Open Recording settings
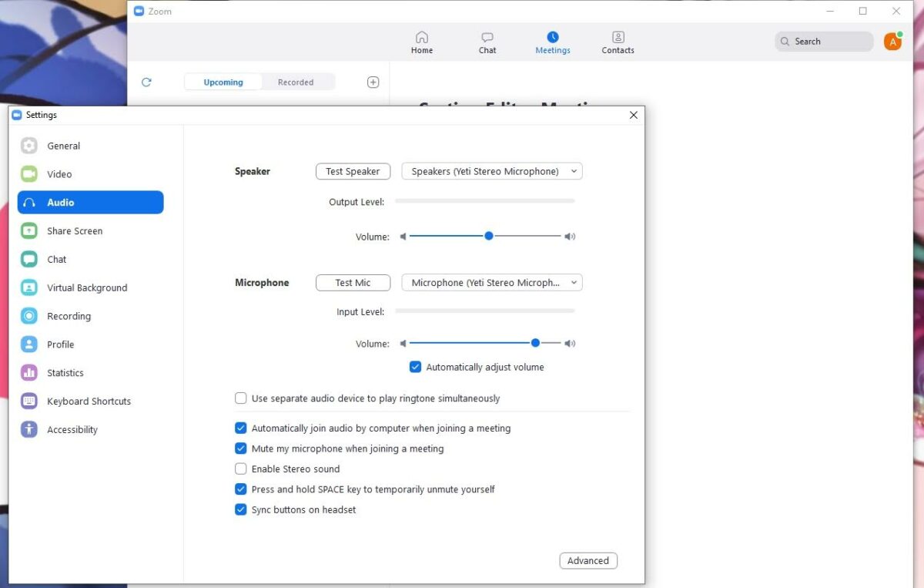 [69, 316]
